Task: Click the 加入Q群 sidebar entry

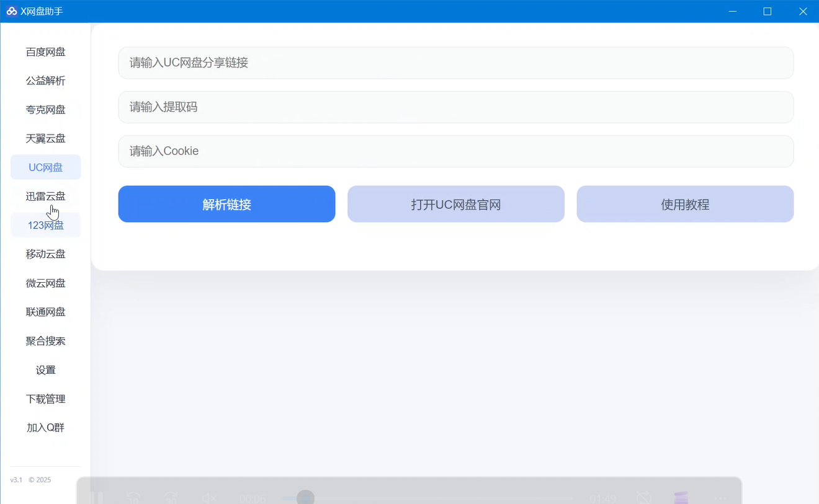Action: point(45,428)
